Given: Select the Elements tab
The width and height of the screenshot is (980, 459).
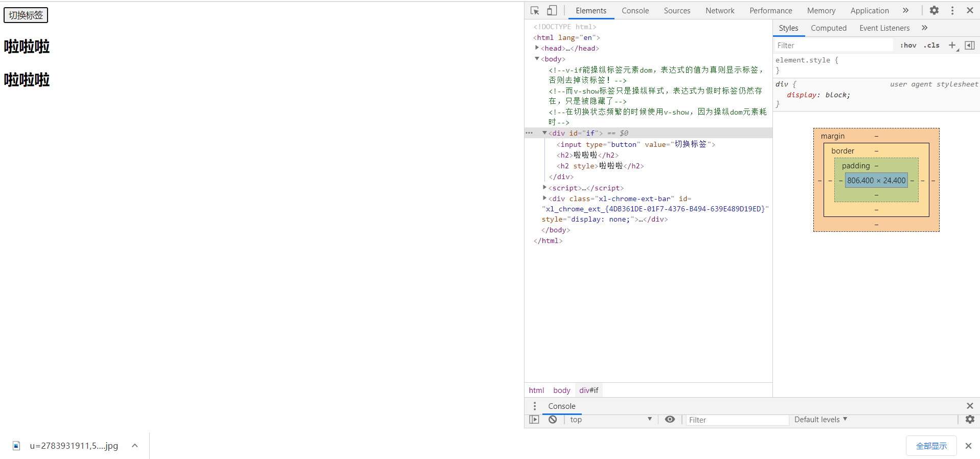Looking at the screenshot, I should pyautogui.click(x=591, y=10).
